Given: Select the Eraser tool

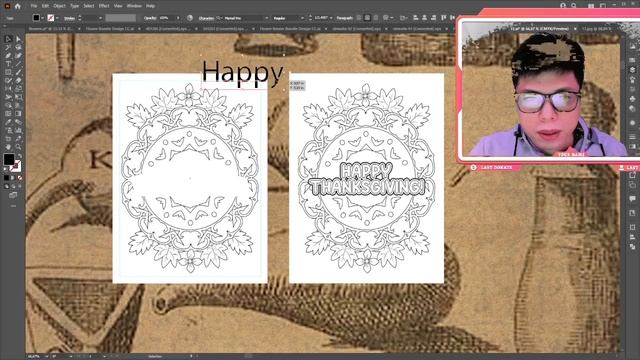Looking at the screenshot, I should [18, 80].
